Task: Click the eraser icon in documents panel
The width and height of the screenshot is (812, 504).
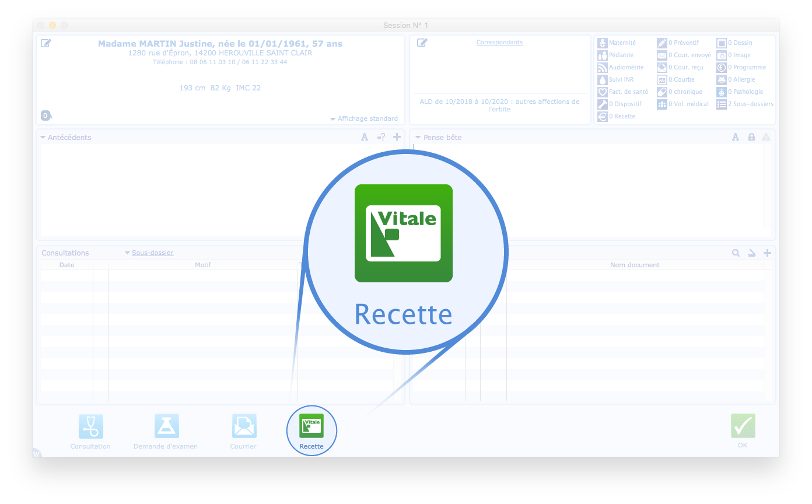Action: pos(752,253)
